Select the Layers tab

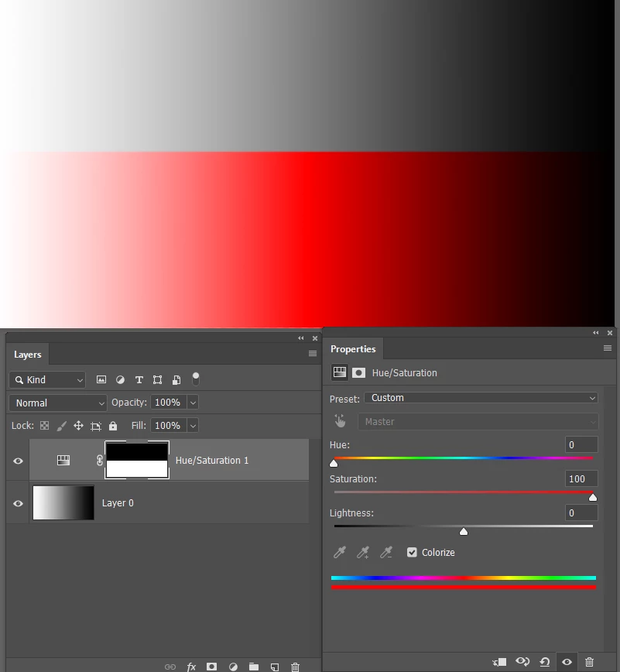27,355
